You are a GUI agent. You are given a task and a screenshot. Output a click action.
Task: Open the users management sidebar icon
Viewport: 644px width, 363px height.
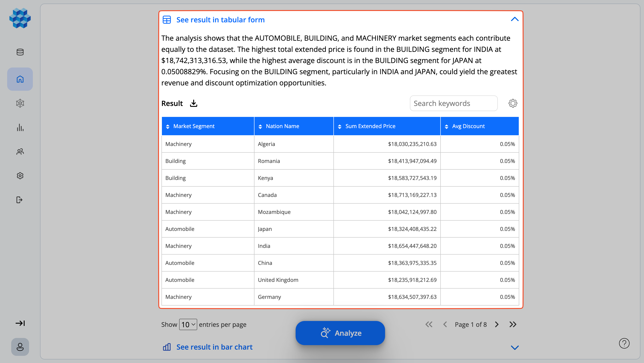[20, 152]
